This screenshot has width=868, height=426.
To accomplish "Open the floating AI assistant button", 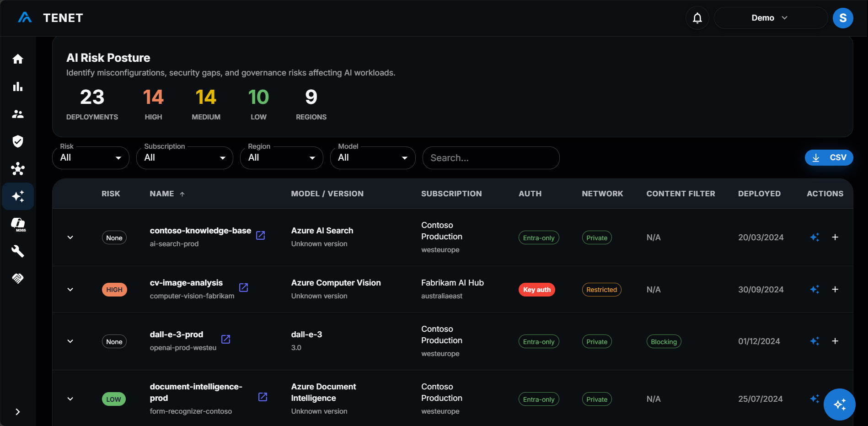I will (839, 404).
